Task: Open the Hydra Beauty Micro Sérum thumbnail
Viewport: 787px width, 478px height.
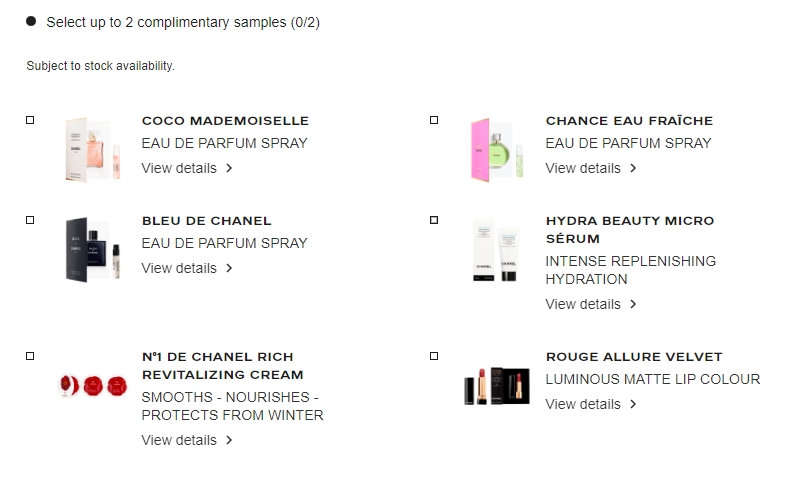Action: (x=496, y=249)
